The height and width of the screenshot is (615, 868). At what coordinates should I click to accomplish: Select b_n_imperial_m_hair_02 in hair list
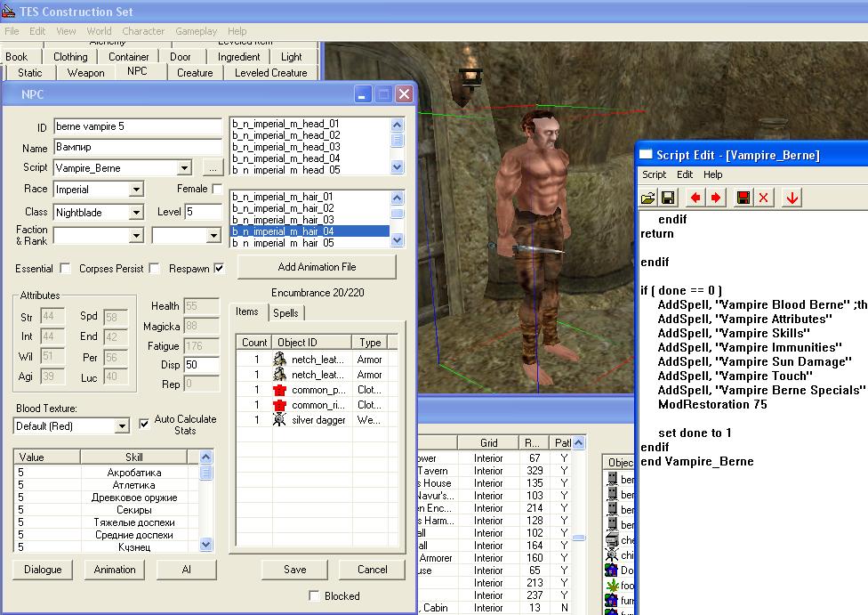pos(283,208)
